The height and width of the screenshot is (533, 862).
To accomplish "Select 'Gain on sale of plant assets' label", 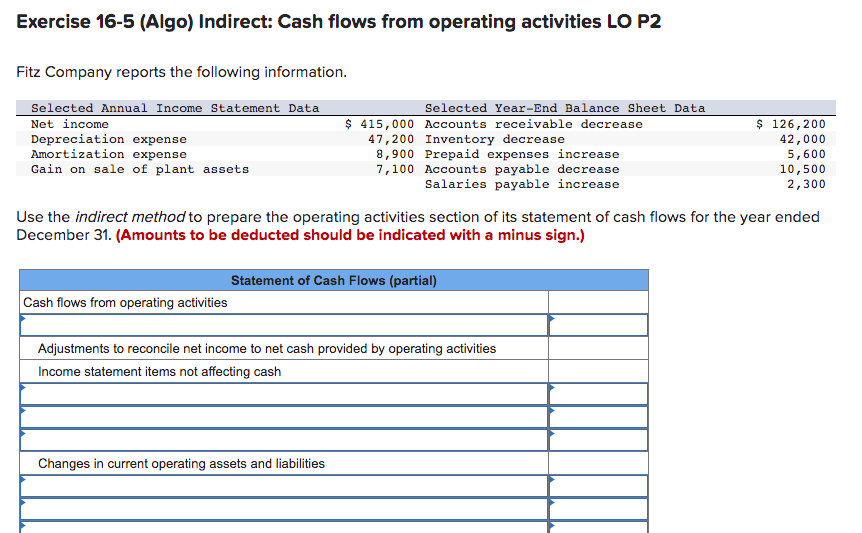I will click(140, 169).
